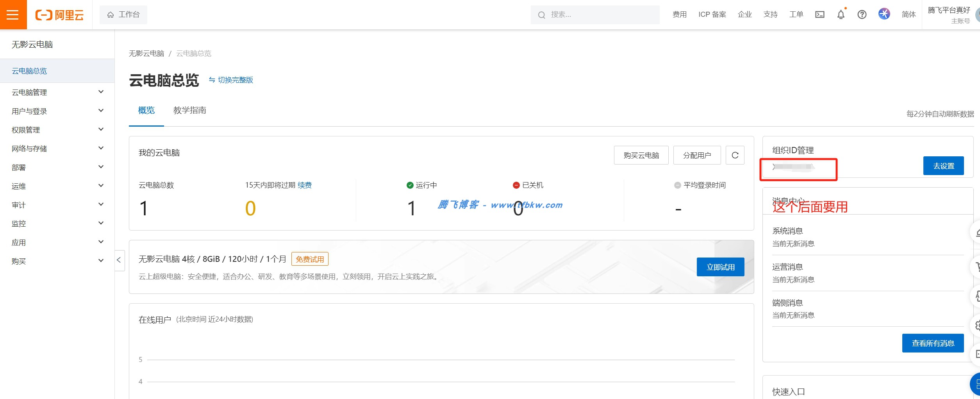
Task: Switch language via 简体
Action: [909, 14]
